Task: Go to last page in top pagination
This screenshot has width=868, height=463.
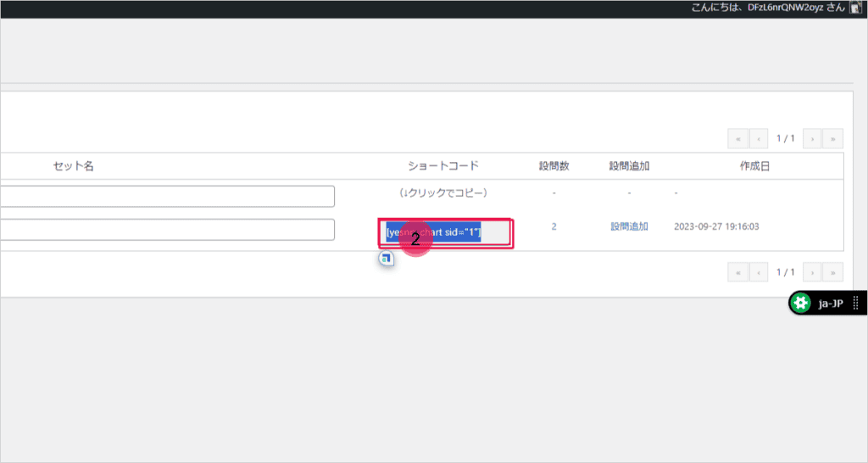Action: click(x=832, y=138)
